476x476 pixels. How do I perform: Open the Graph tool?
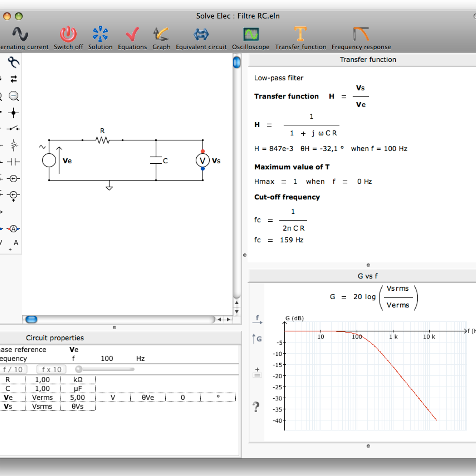(161, 34)
